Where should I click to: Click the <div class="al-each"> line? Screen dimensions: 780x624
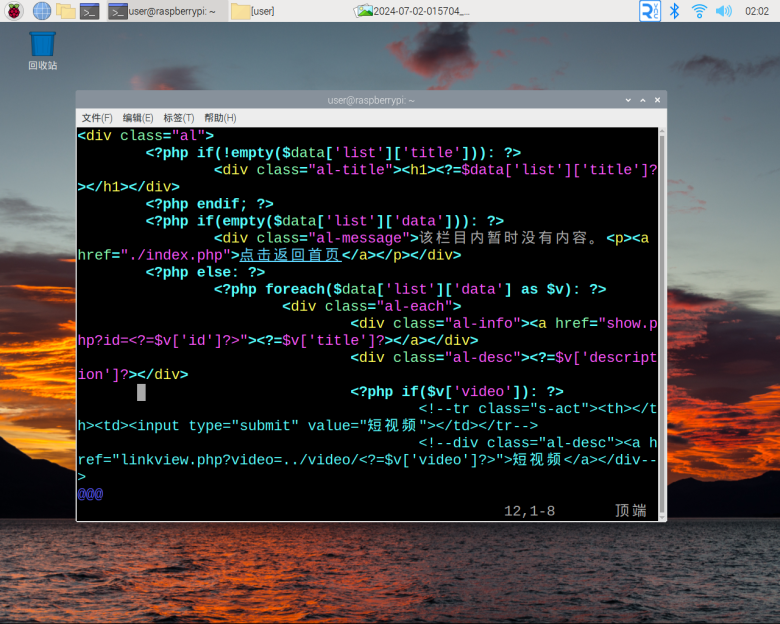click(x=372, y=306)
